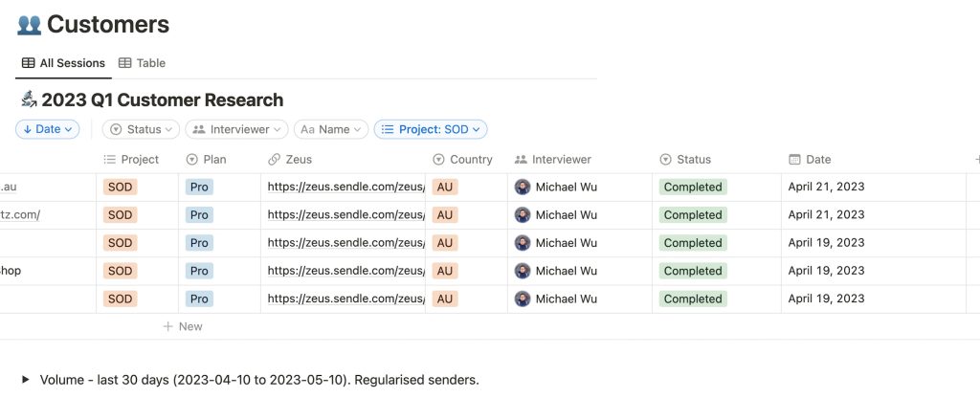The height and width of the screenshot is (398, 980).
Task: Click the Zeus column link icon
Action: 274,160
